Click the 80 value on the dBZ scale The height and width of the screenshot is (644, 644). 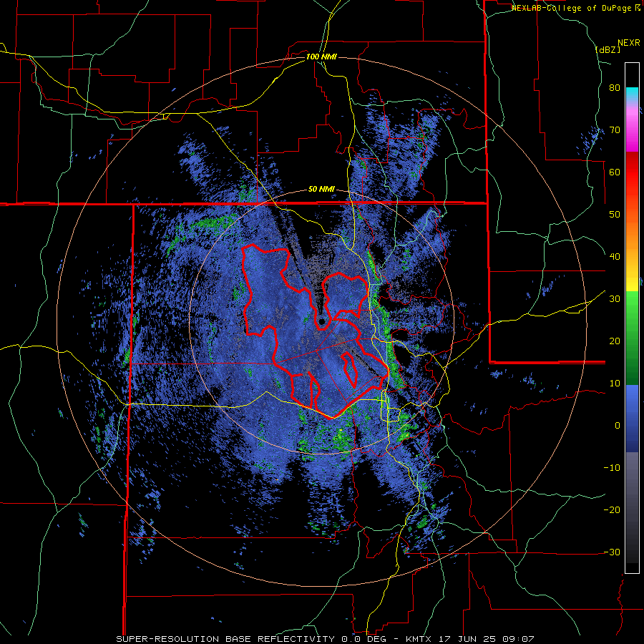coord(615,88)
